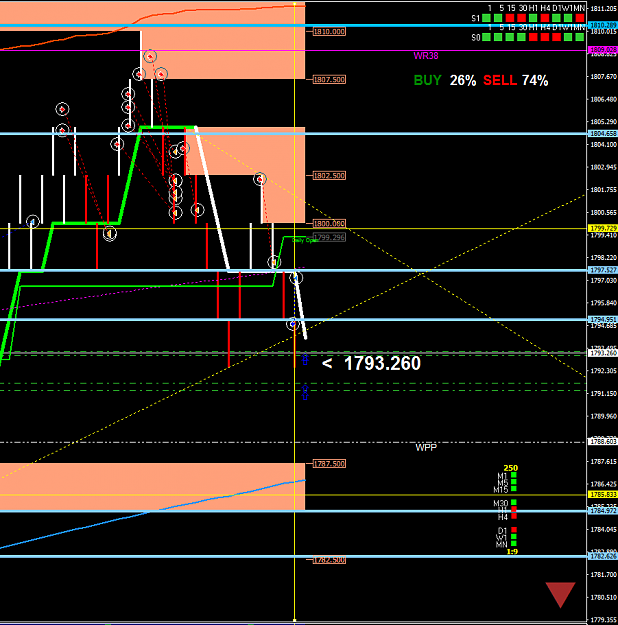Click the red SELL label
Viewport: 618px width, 625px height.
500,81
